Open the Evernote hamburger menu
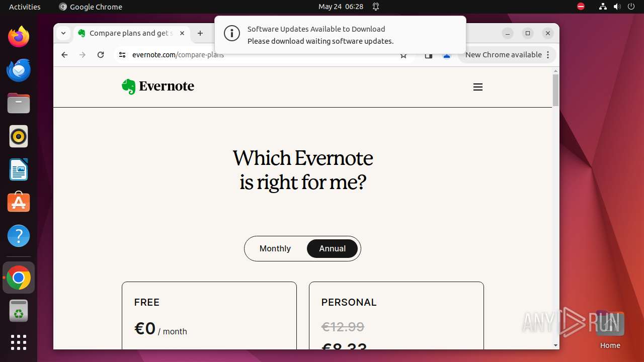This screenshot has width=644, height=362. click(x=477, y=87)
